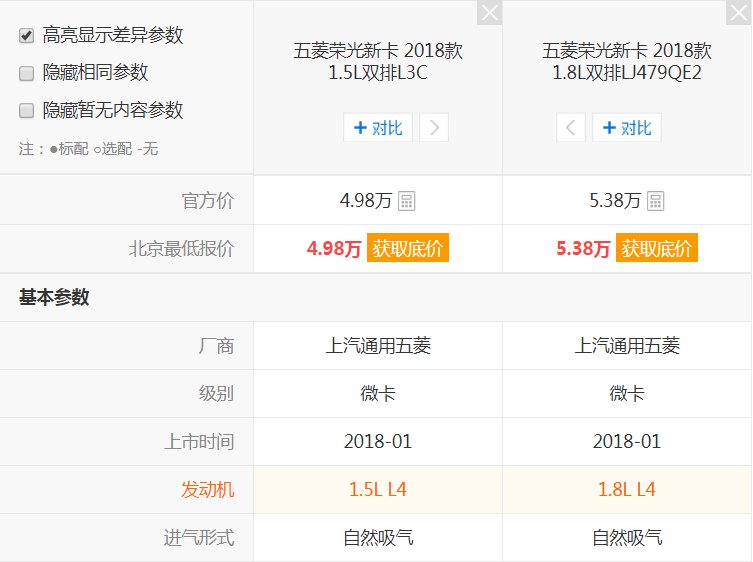This screenshot has width=753, height=562.
Task: Click the 厂商 row label
Action: click(217, 346)
